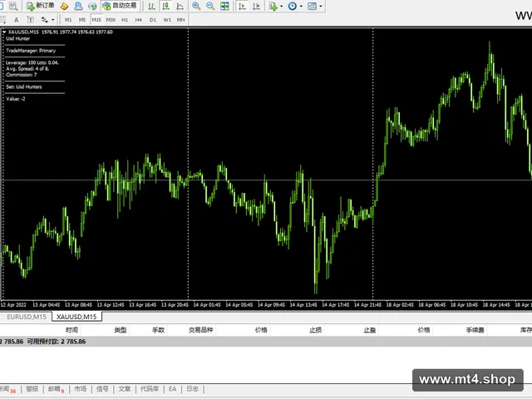Set timeframe to W1
The height and width of the screenshot is (399, 532).
coord(167,20)
